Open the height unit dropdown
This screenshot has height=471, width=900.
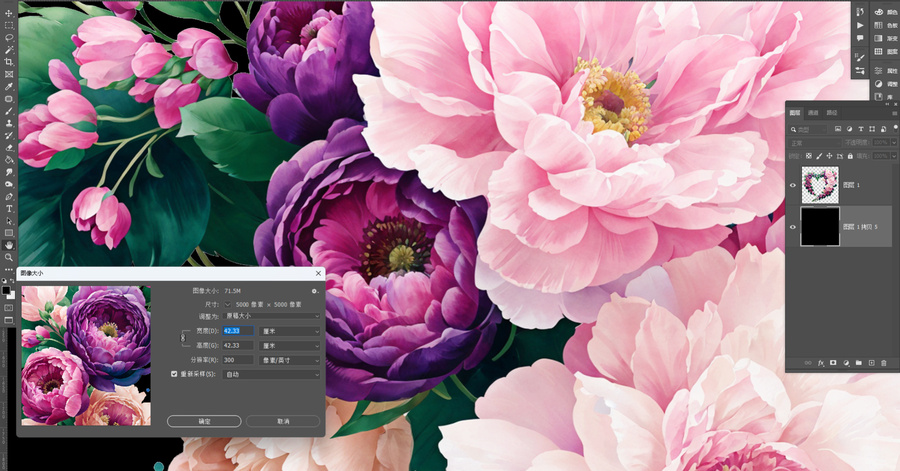point(289,346)
